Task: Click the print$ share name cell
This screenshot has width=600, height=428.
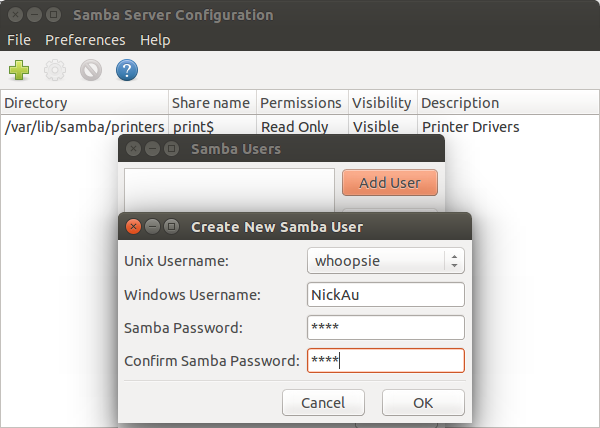Action: click(193, 127)
